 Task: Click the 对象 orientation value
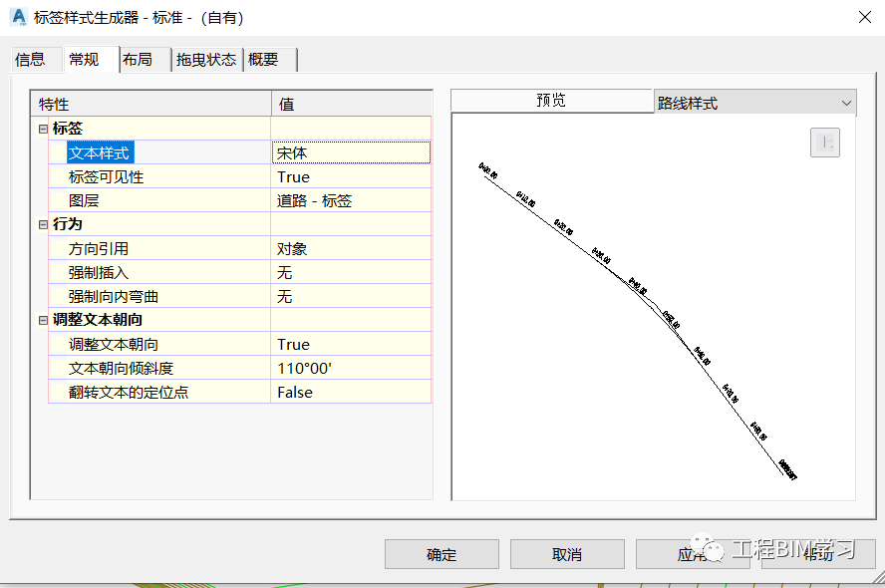pos(351,248)
